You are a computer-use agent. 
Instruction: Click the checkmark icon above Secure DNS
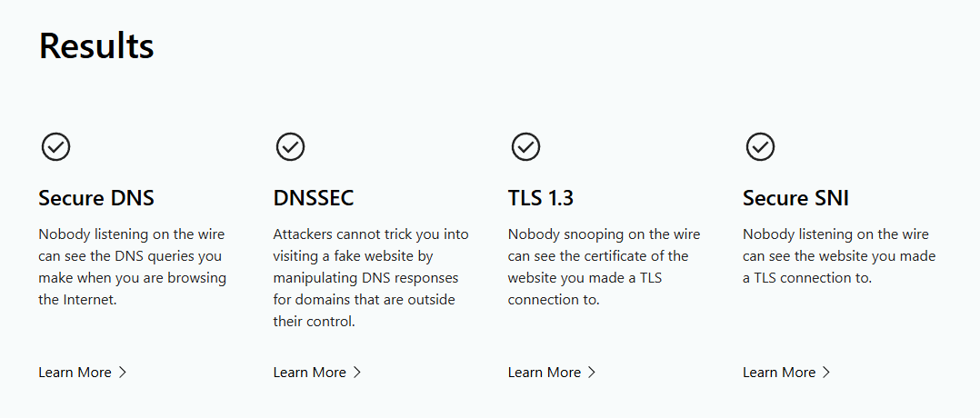pyautogui.click(x=56, y=146)
